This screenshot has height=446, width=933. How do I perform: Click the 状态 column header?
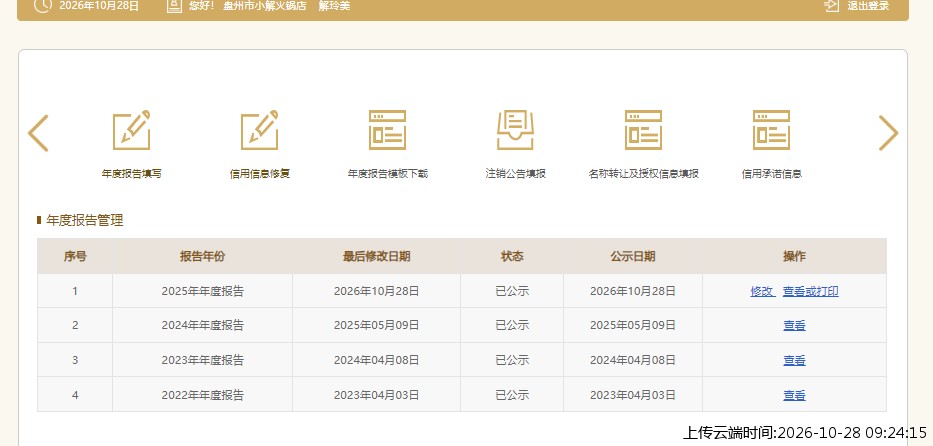tap(512, 256)
